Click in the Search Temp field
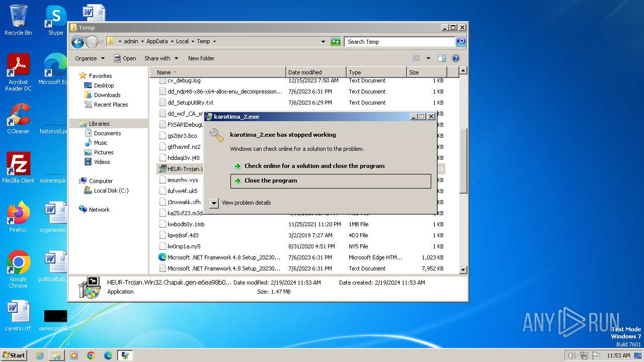 tap(400, 42)
